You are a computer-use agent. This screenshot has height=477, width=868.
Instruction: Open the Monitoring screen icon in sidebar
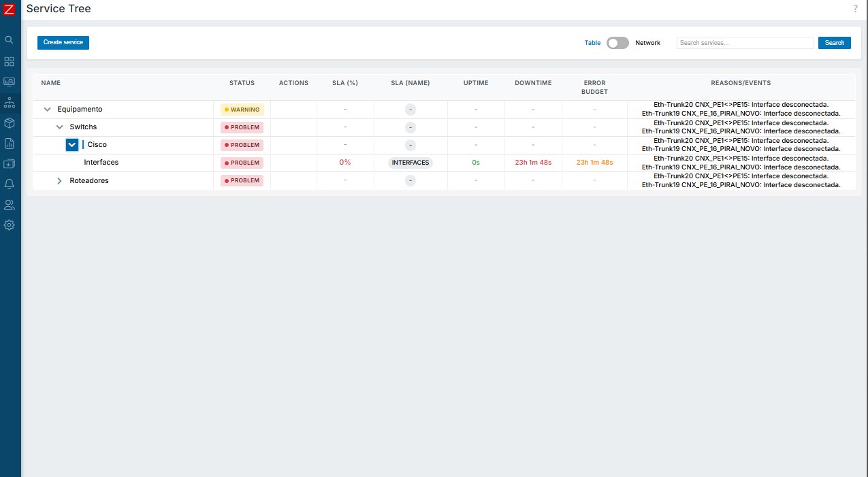(x=9, y=82)
